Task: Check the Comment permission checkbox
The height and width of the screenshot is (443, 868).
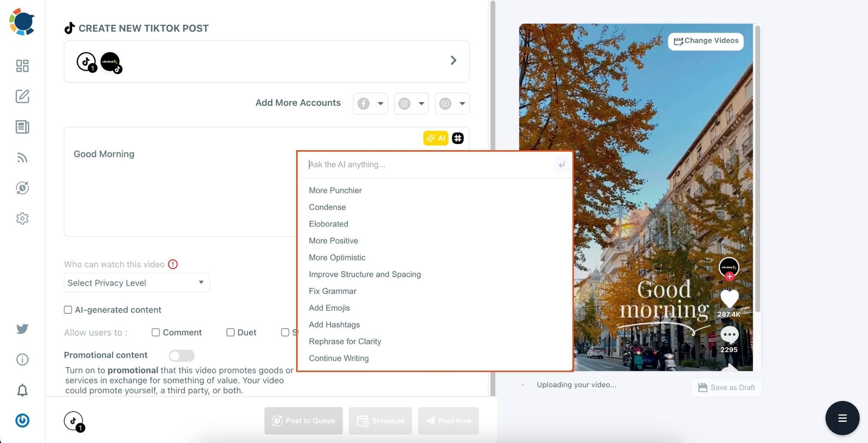Action: 155,332
